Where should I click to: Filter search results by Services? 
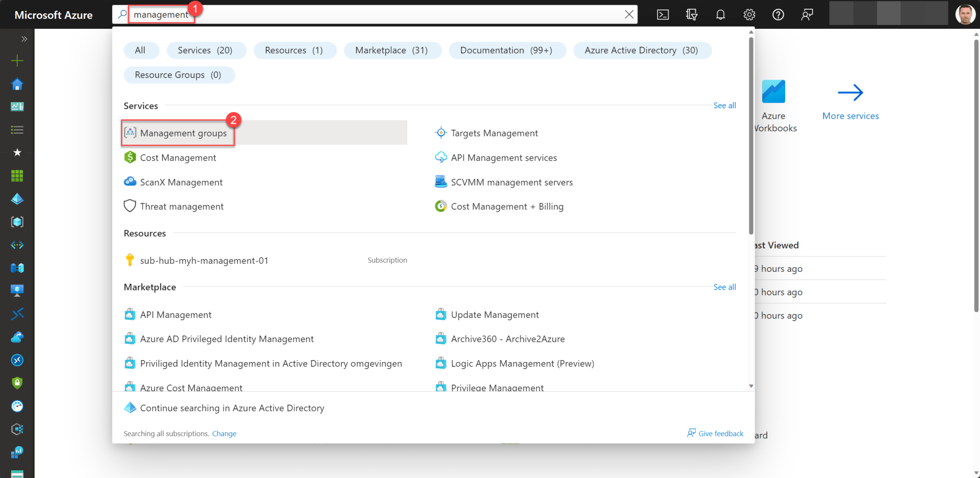206,50
